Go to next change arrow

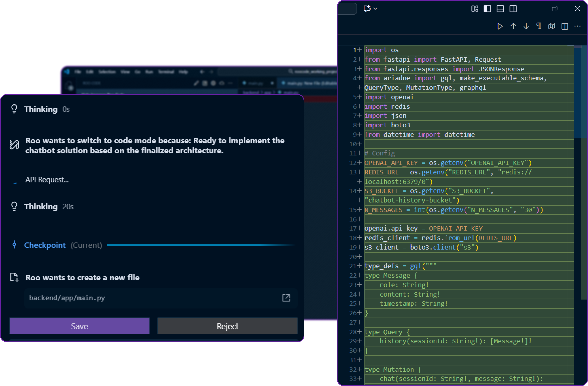(526, 26)
